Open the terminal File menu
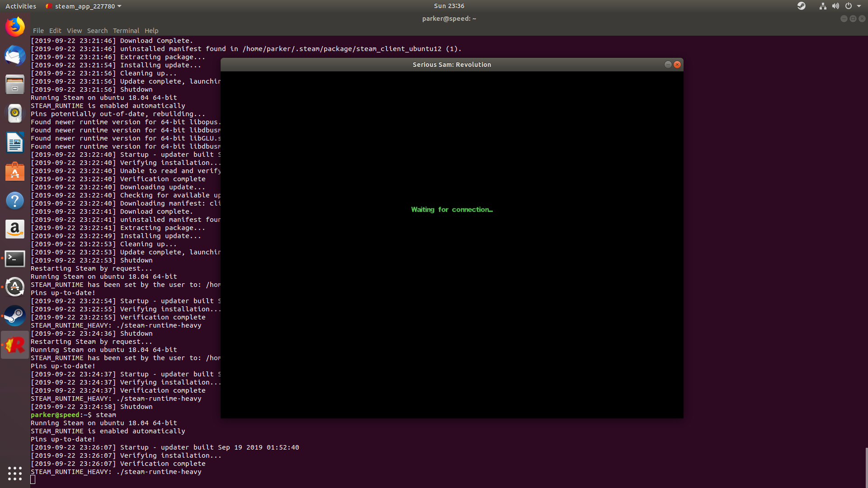 click(38, 31)
